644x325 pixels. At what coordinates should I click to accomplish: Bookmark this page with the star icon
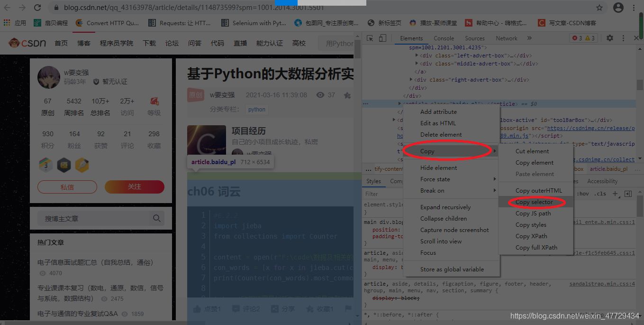tap(599, 8)
